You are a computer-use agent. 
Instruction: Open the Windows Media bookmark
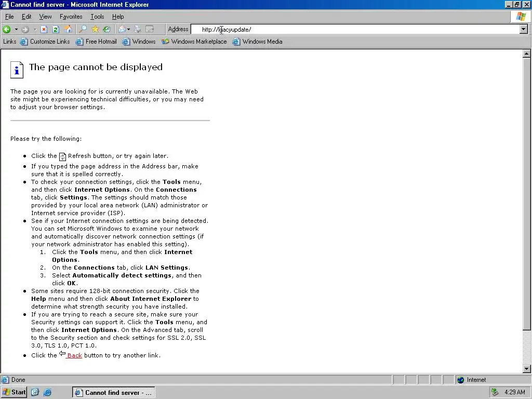258,42
